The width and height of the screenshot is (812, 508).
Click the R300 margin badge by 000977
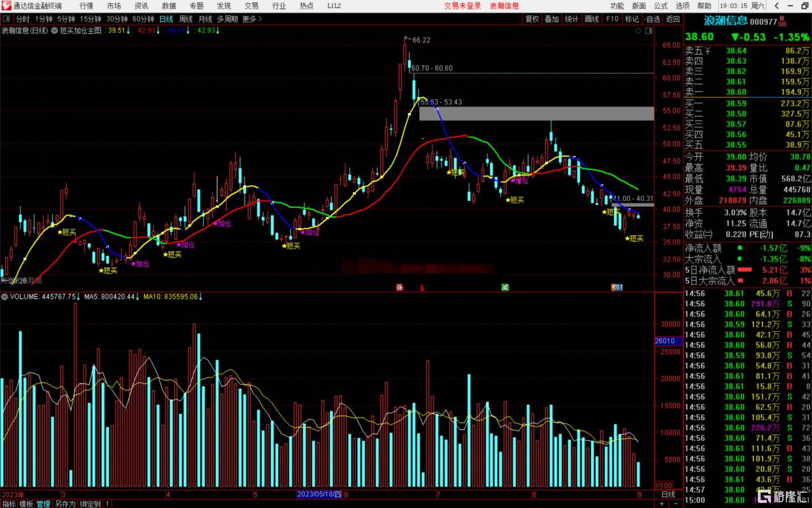coord(782,21)
